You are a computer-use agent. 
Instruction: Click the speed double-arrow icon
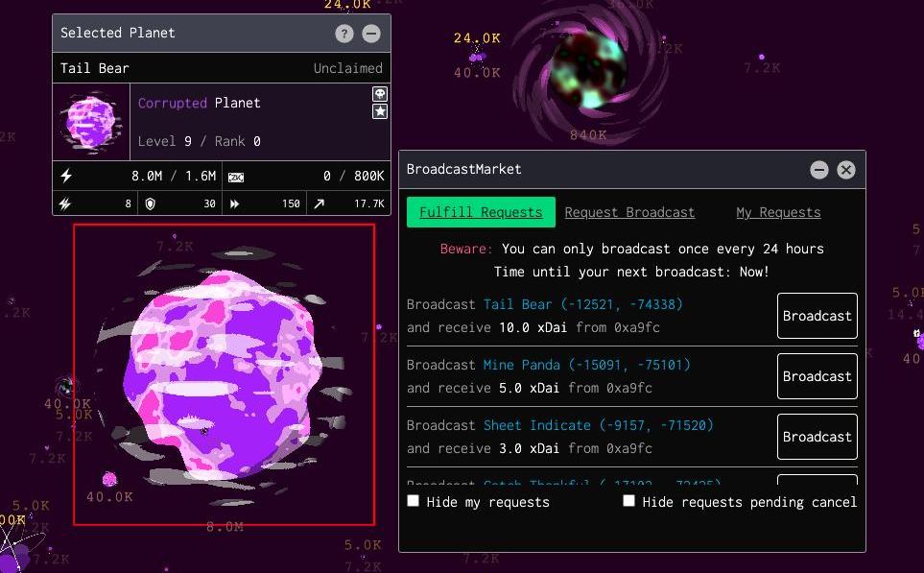point(235,203)
